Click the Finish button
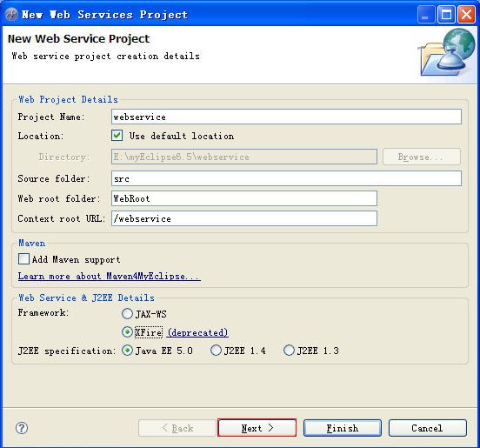Screen dimensions: 480x448 343,428
